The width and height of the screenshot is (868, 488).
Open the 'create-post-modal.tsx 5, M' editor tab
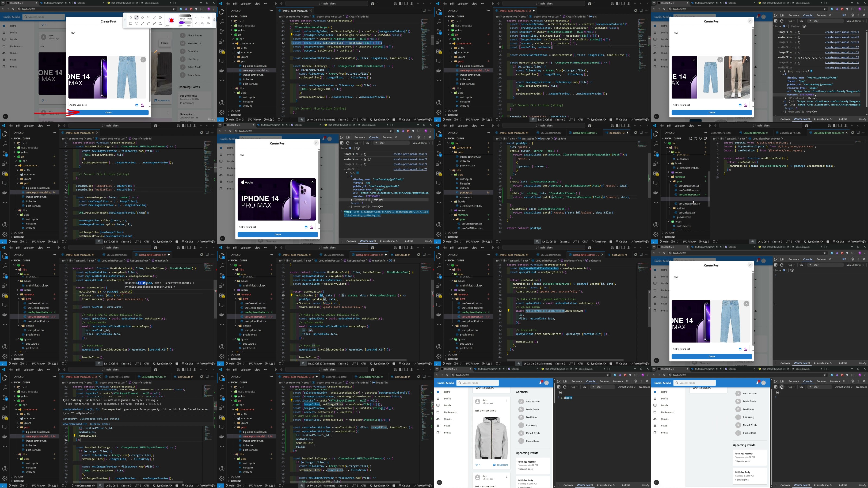coord(514,11)
